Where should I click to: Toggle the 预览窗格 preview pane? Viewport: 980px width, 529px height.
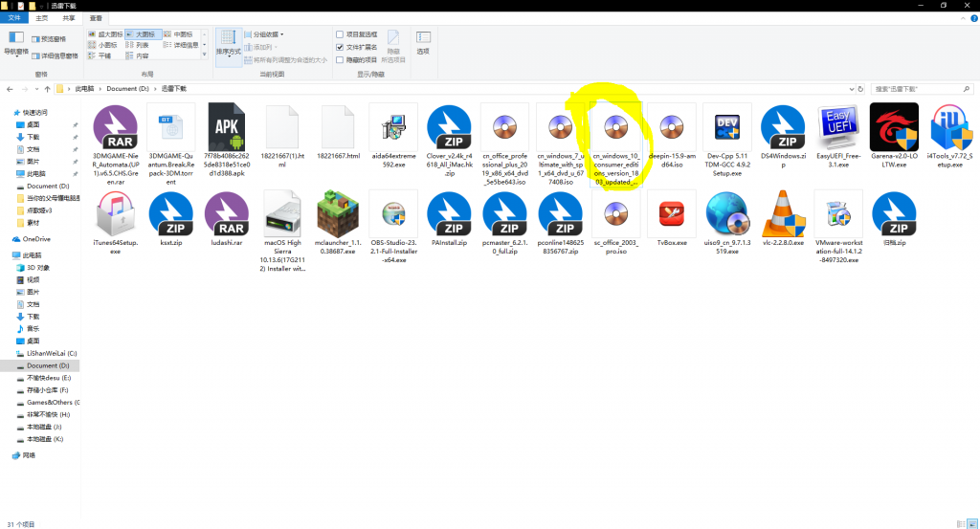(49, 38)
